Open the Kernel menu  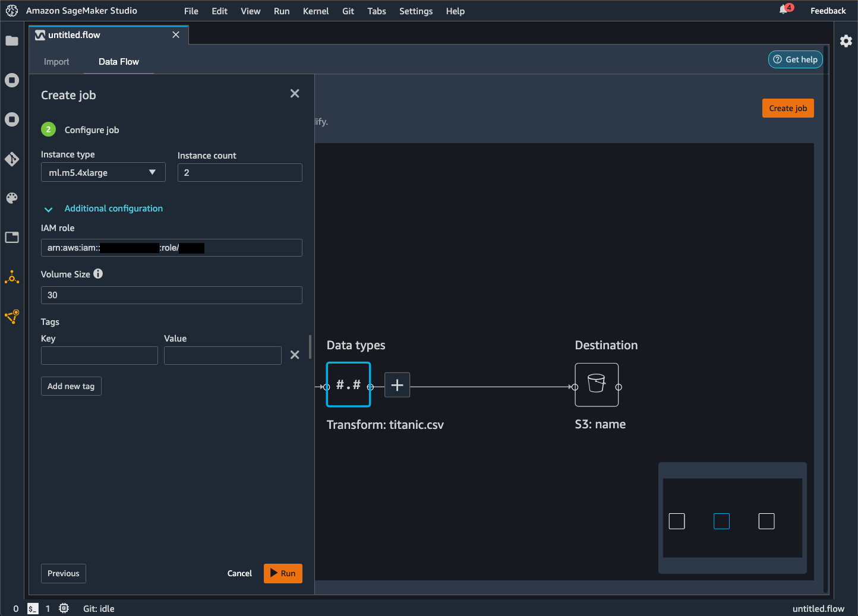coord(316,11)
